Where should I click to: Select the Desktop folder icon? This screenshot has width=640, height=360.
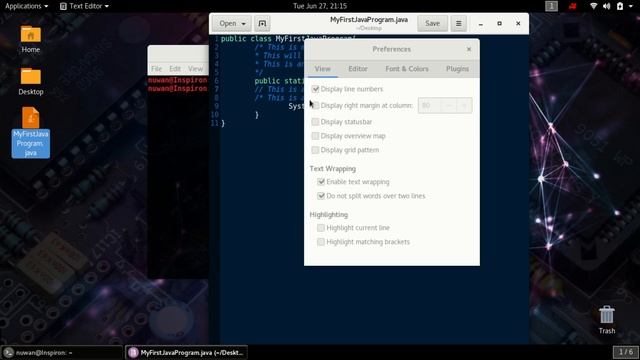(31, 76)
